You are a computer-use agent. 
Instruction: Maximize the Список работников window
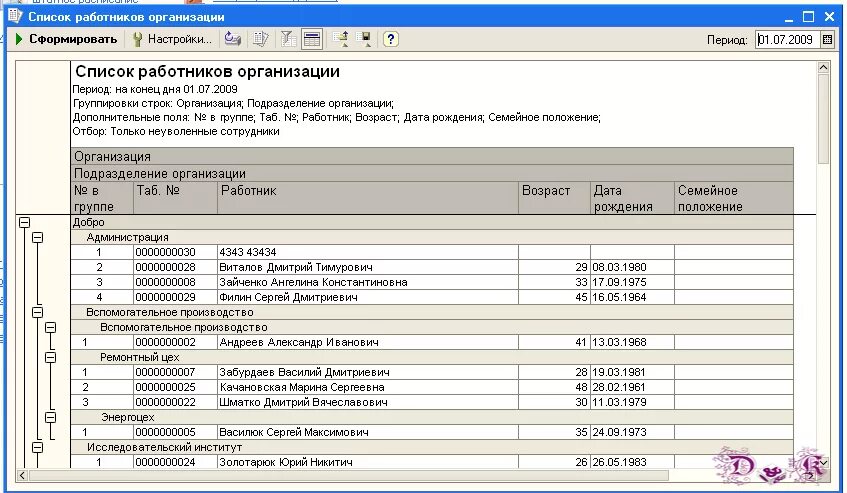(x=809, y=17)
